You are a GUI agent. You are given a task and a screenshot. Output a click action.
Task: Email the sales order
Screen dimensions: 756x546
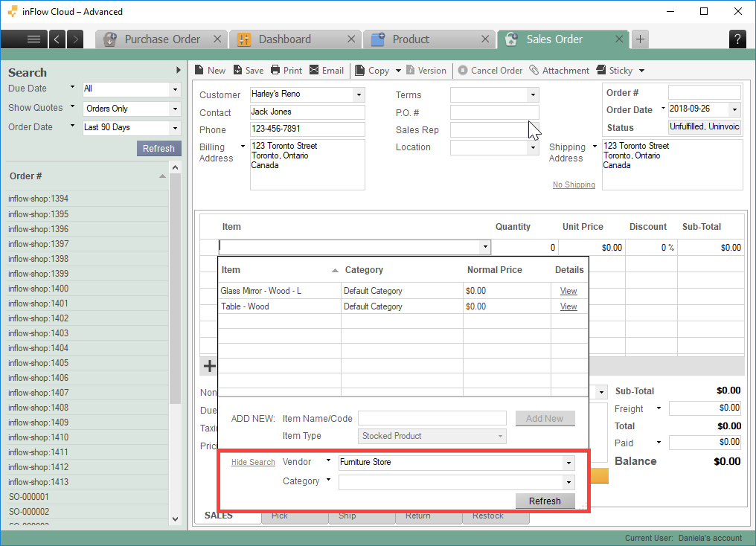[327, 70]
